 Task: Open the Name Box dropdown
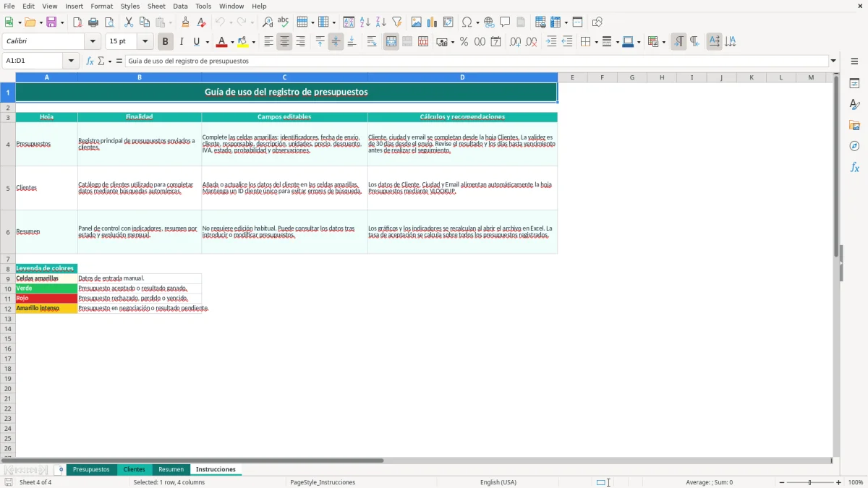pyautogui.click(x=72, y=61)
